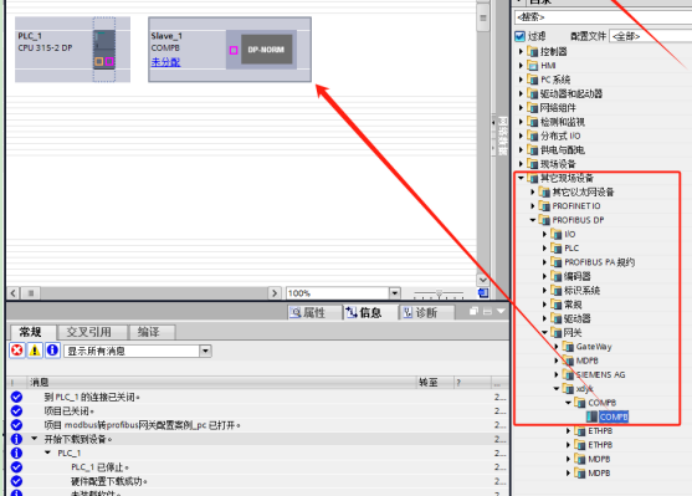The height and width of the screenshot is (496, 693).
Task: Open the 100% zoom level dropdown
Action: click(x=394, y=293)
